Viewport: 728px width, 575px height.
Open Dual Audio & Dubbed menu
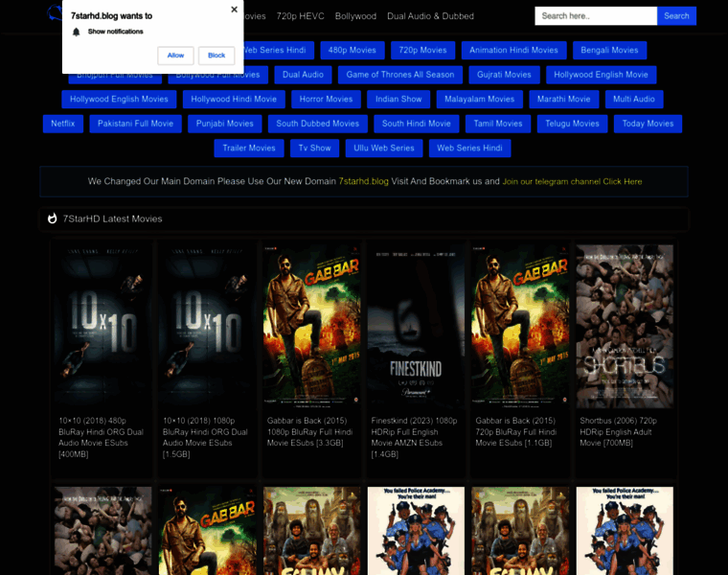click(x=430, y=16)
